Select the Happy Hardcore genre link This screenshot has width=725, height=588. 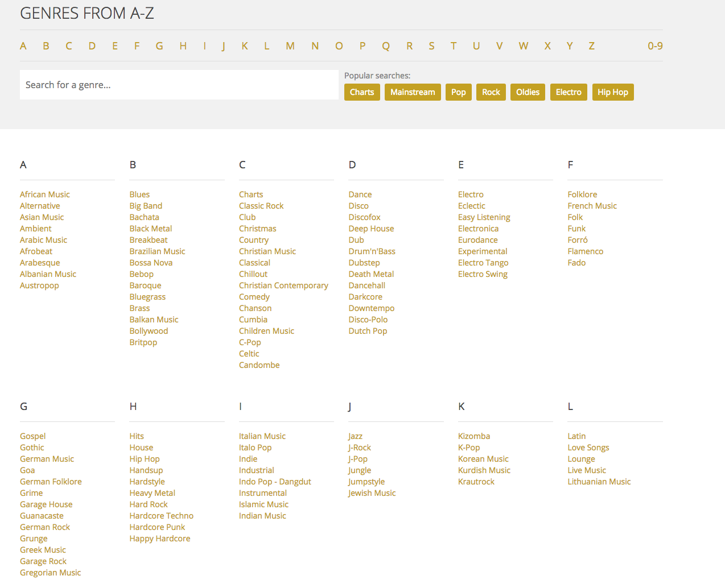(x=160, y=539)
